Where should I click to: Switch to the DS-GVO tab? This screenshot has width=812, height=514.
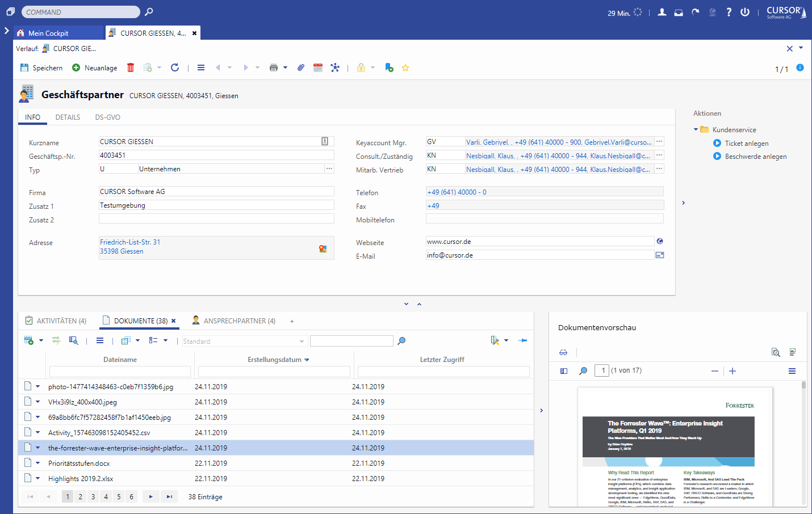pyautogui.click(x=107, y=117)
